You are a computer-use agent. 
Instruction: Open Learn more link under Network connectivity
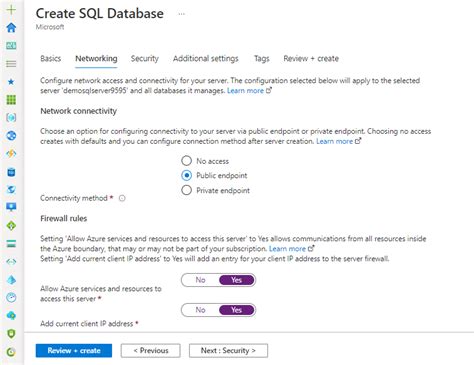click(x=338, y=141)
